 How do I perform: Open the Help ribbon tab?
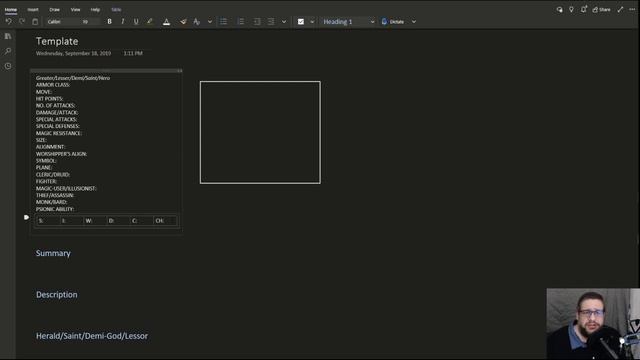95,9
